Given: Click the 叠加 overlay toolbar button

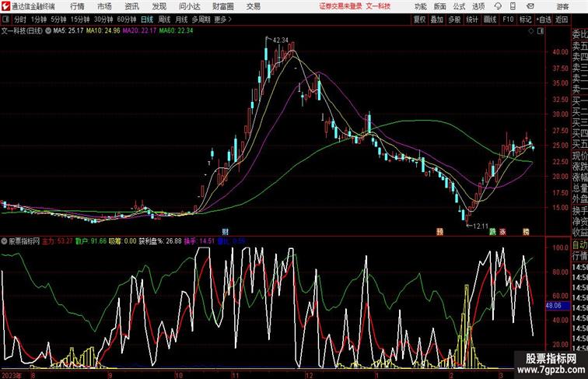Looking at the screenshot, I should (436, 19).
